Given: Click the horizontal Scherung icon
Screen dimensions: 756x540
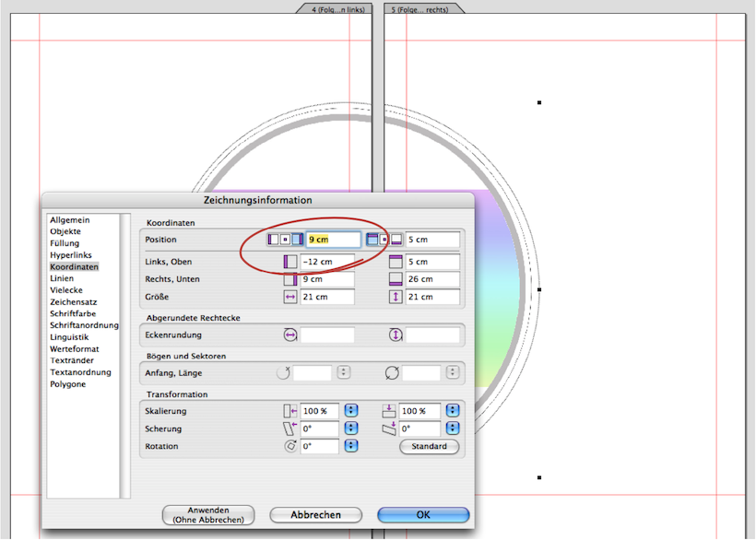Looking at the screenshot, I should [290, 428].
